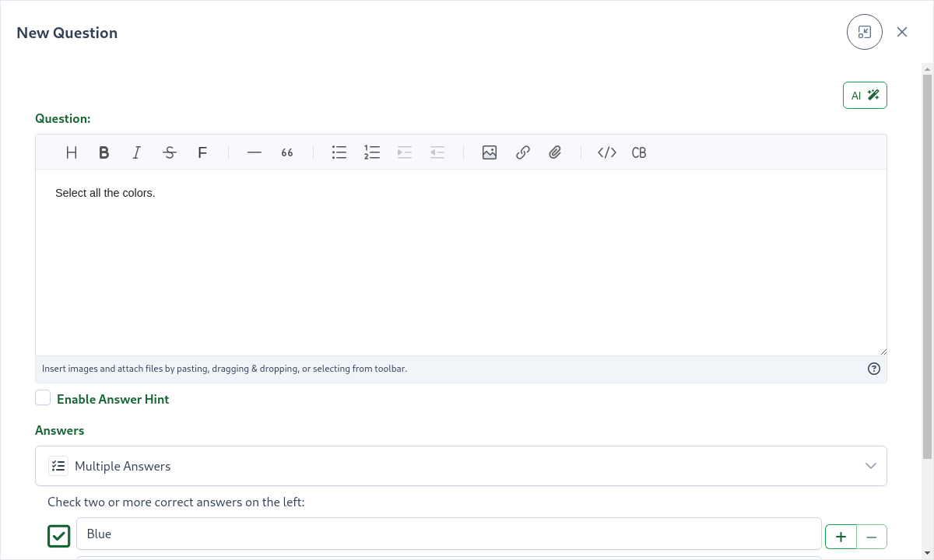
Task: Enable the Answer Hint option
Action: 43,397
